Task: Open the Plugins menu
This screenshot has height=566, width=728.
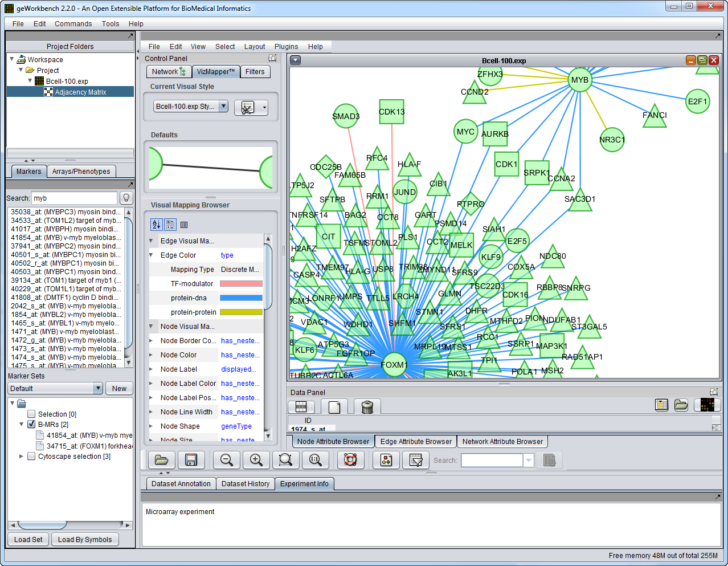Action: click(x=286, y=47)
